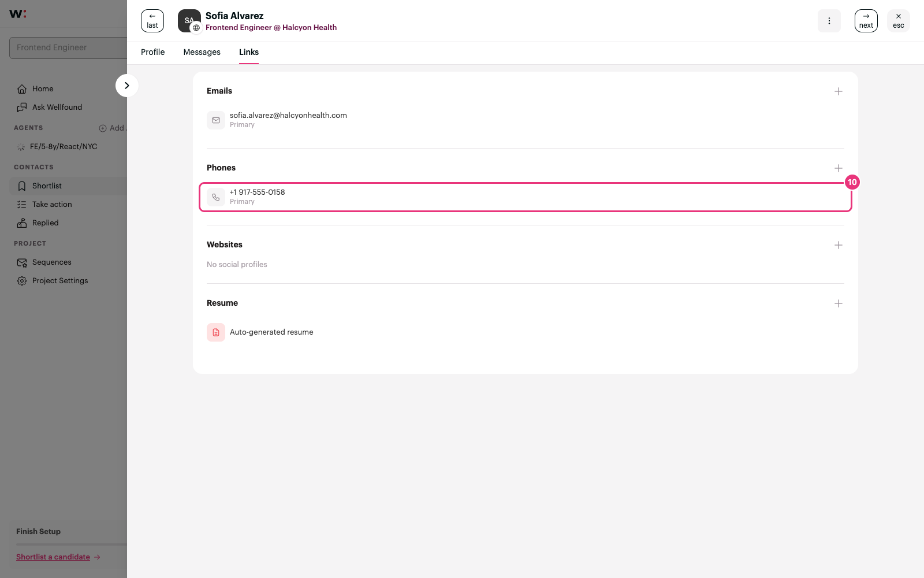Click the Replied icon in sidebar

(22, 223)
